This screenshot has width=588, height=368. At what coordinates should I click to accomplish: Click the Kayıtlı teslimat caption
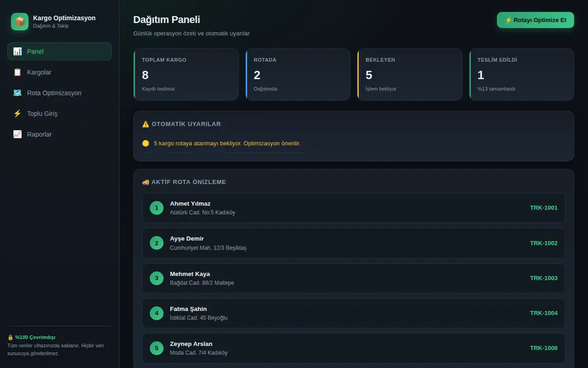pyautogui.click(x=158, y=89)
